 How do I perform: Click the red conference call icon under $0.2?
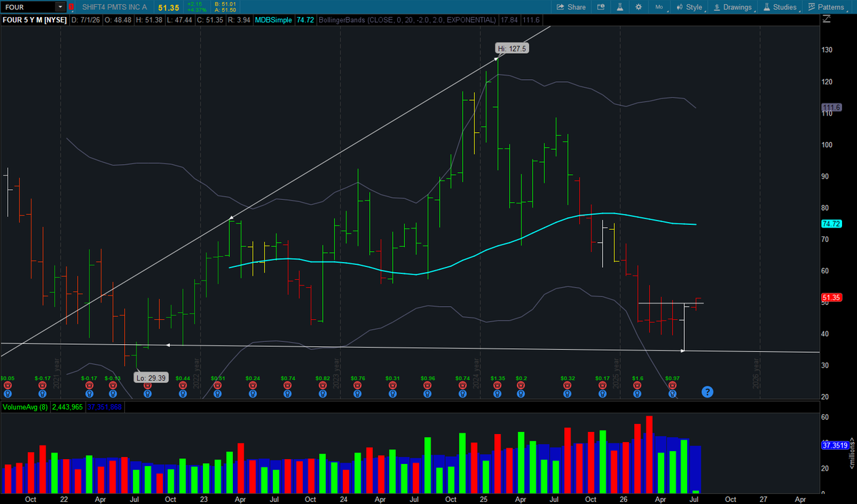pos(521,385)
